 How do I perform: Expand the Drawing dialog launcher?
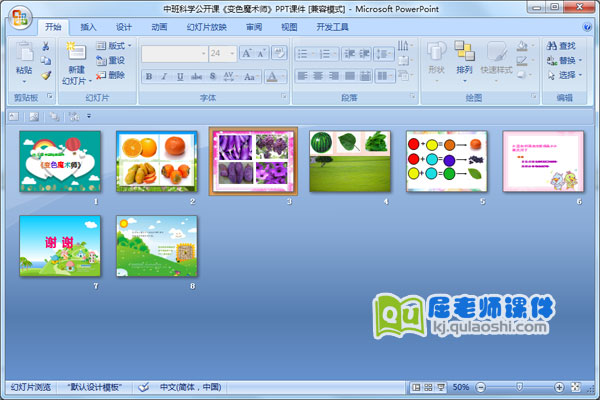click(533, 96)
